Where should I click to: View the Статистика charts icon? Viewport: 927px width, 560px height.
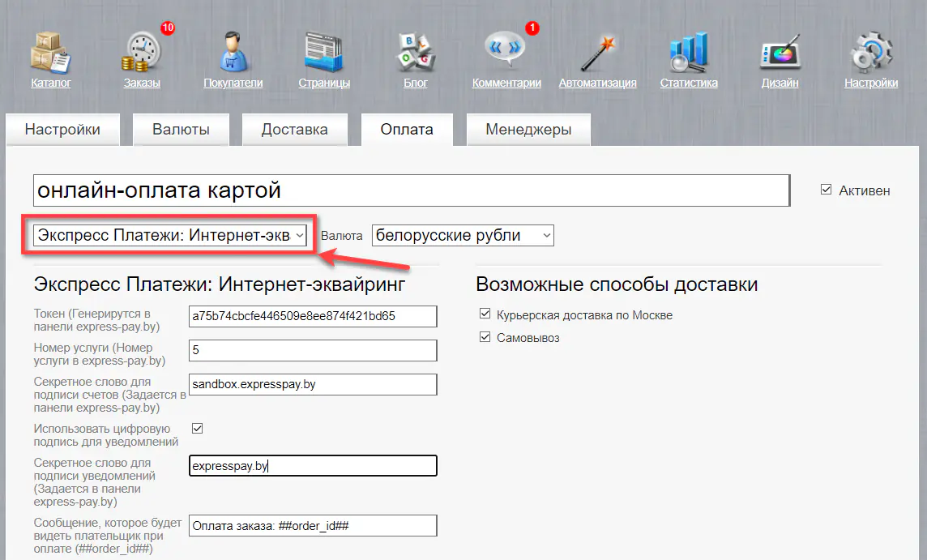tap(688, 49)
